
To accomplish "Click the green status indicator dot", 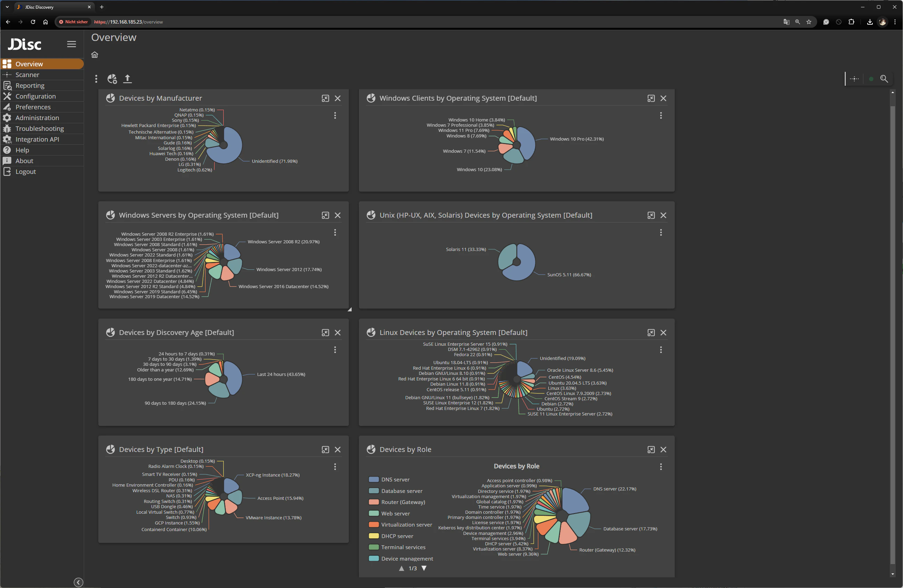I will 871,79.
